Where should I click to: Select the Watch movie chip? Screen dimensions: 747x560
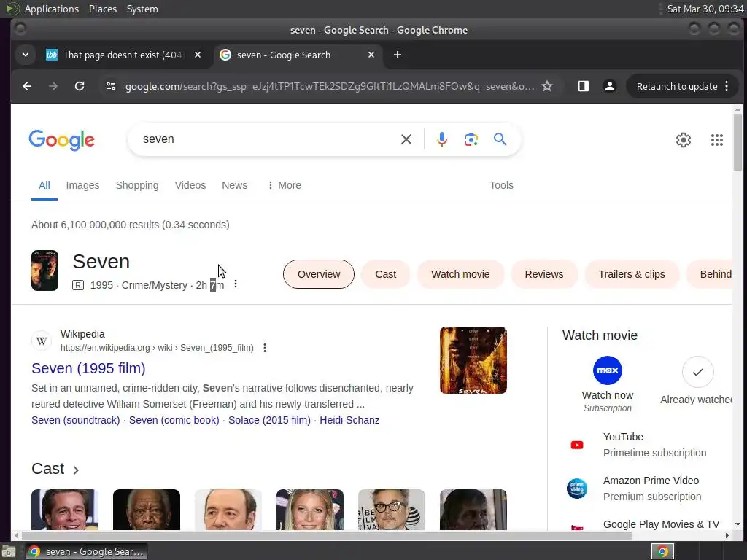(x=460, y=274)
